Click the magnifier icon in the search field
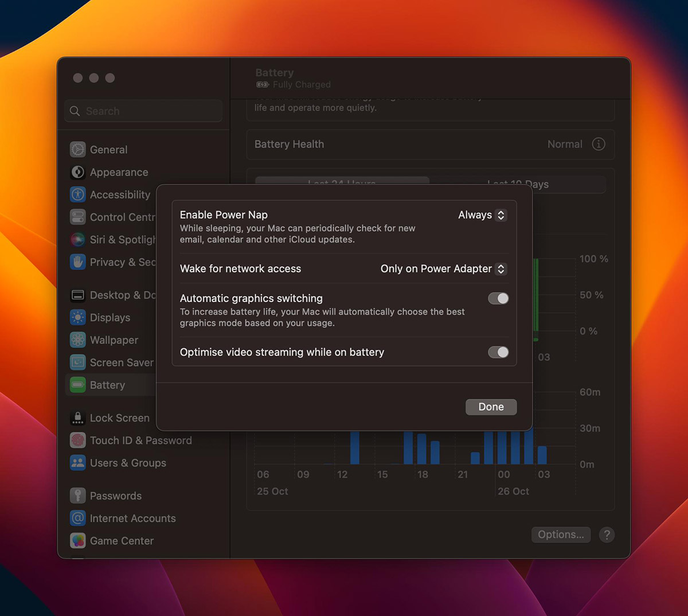Image resolution: width=688 pixels, height=616 pixels. point(75,111)
